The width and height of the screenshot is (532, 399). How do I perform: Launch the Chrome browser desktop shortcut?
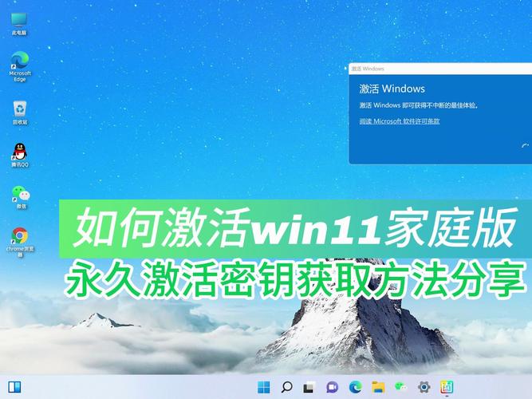[x=20, y=242]
